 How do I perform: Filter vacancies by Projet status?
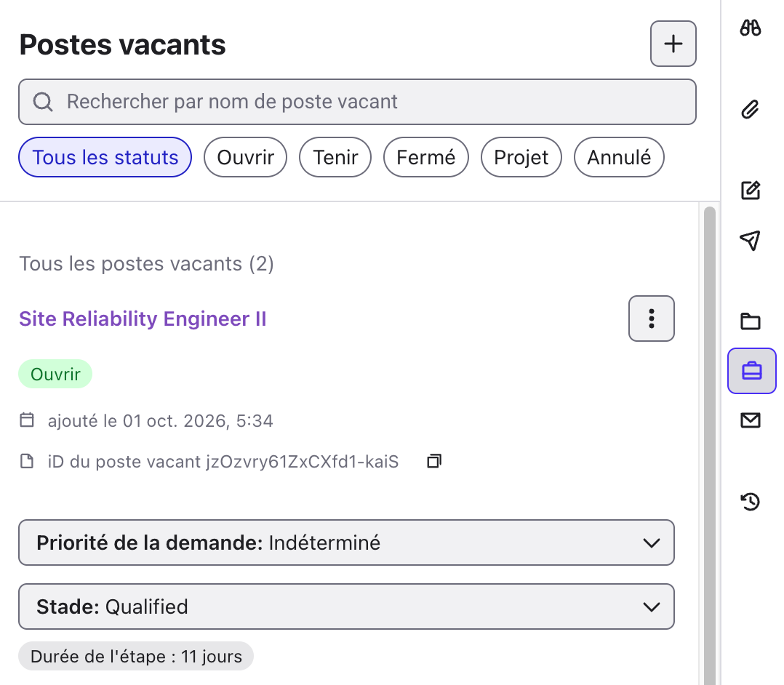click(521, 157)
